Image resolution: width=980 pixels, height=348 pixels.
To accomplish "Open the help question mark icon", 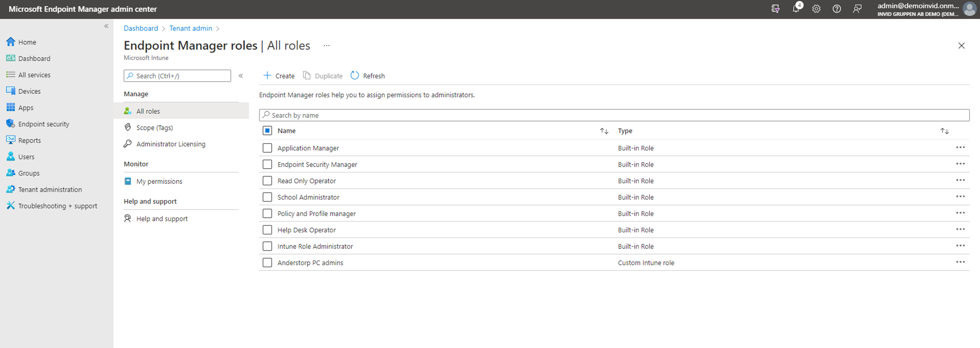I will tap(836, 9).
